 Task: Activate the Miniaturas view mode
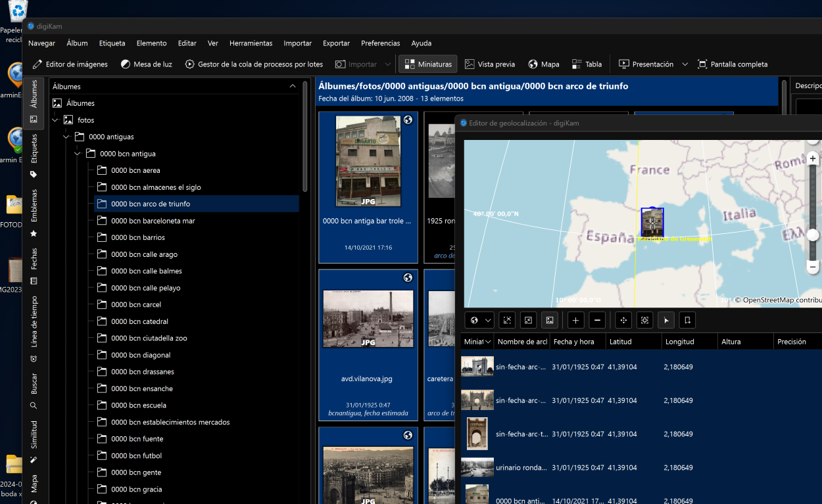[x=427, y=64]
